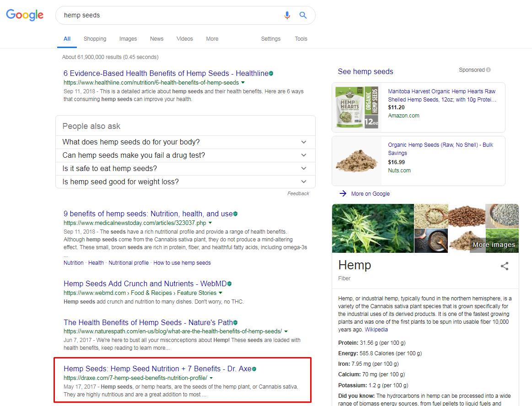The height and width of the screenshot is (406, 532).
Task: Open the More search menu
Action: (x=212, y=39)
